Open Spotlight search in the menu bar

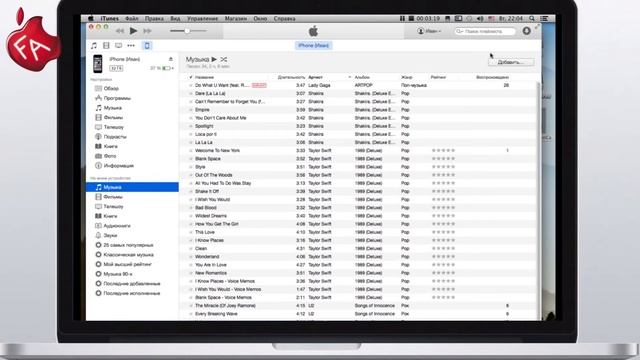click(532, 19)
